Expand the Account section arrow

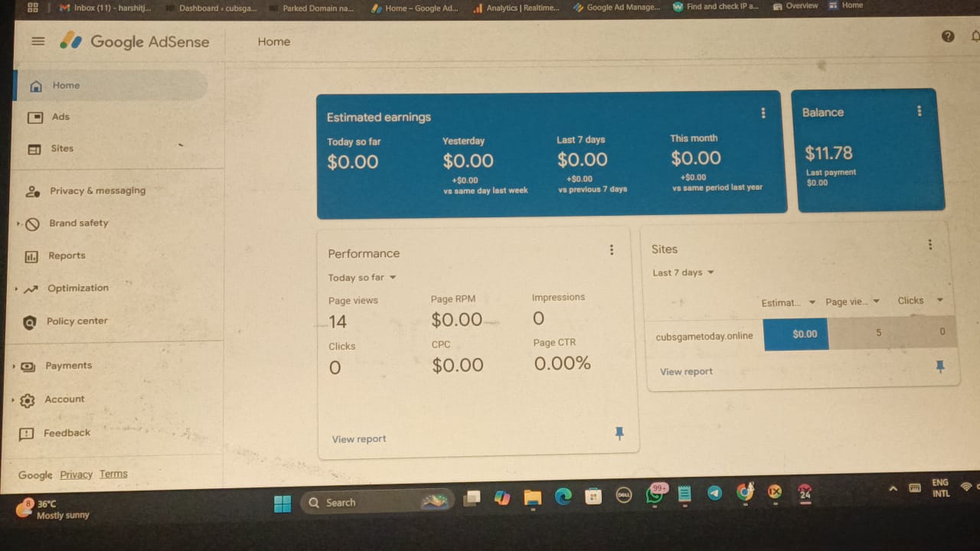coord(13,400)
